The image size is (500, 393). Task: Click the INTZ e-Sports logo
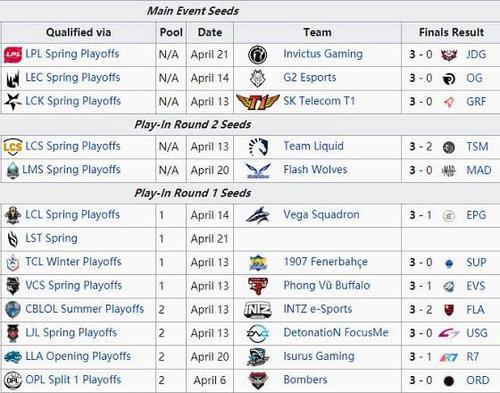pos(258,310)
